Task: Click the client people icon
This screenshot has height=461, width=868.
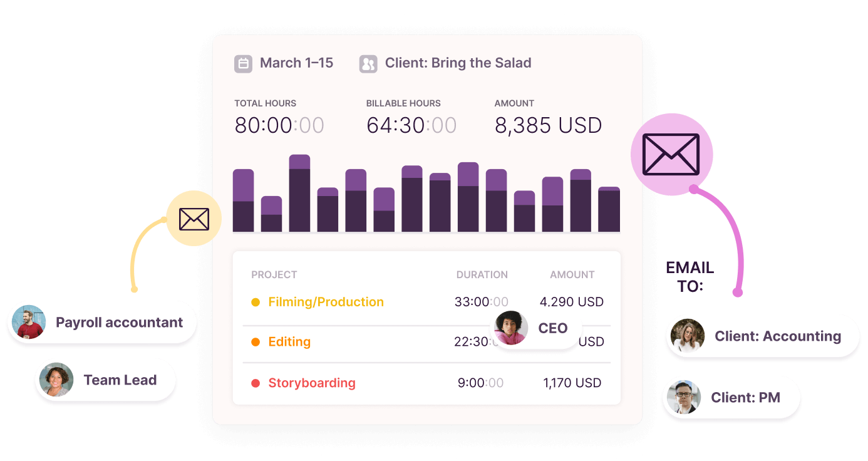Action: click(368, 63)
